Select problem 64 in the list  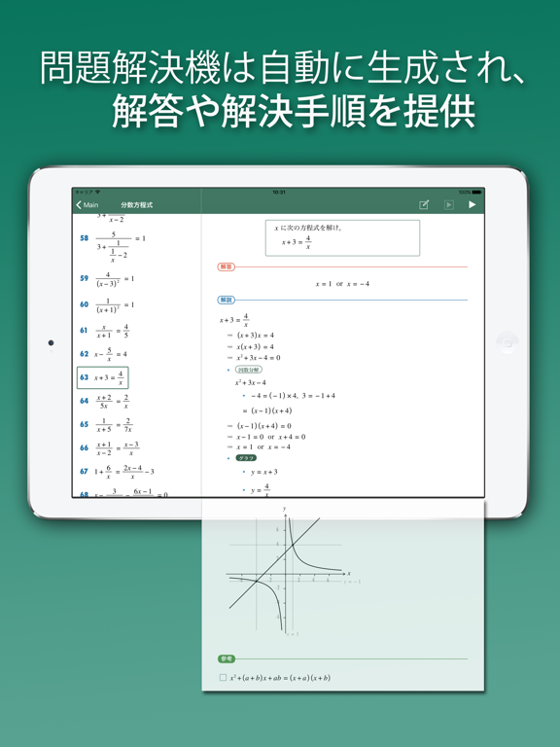coord(104,401)
